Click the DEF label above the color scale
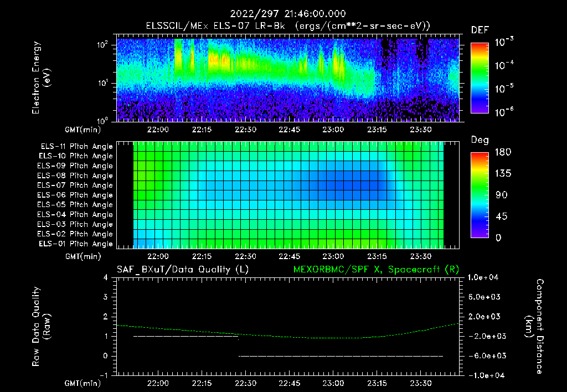The image size is (567, 392). click(x=480, y=30)
